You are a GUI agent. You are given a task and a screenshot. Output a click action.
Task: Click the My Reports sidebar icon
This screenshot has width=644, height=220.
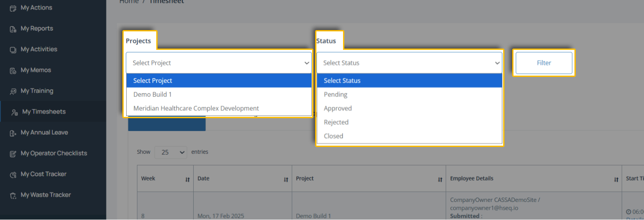(x=13, y=29)
